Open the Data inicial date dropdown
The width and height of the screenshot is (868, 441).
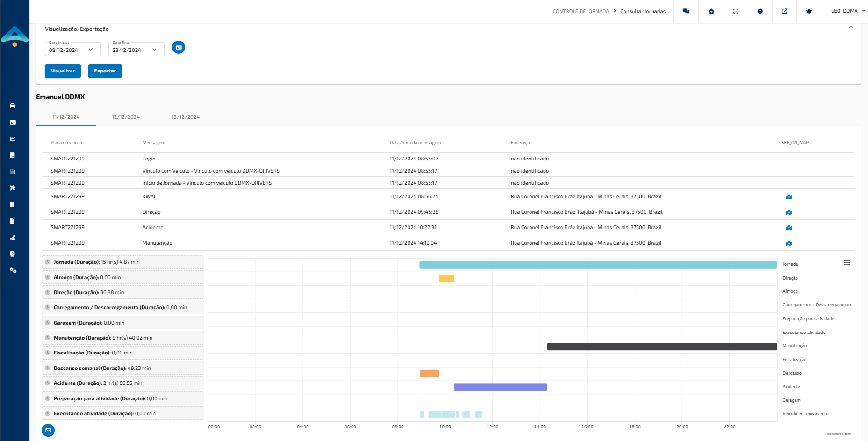[73, 49]
